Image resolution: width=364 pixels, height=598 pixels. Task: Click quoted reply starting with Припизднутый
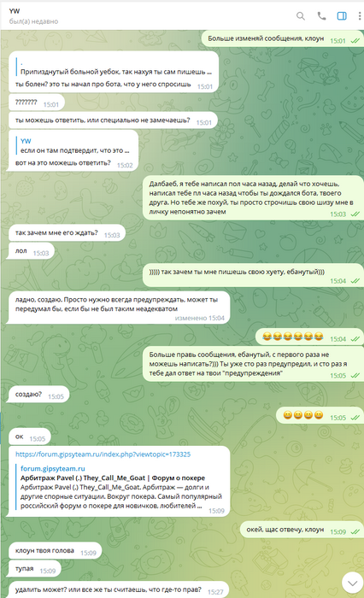[x=114, y=67]
